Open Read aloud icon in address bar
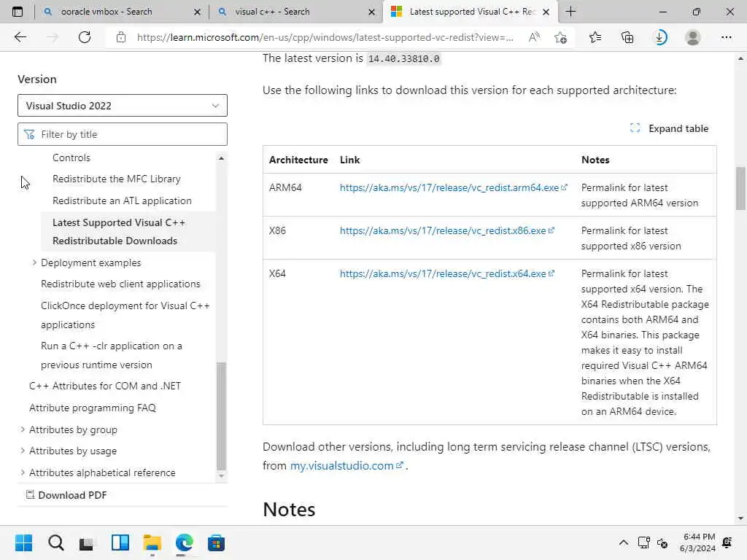 pyautogui.click(x=534, y=37)
